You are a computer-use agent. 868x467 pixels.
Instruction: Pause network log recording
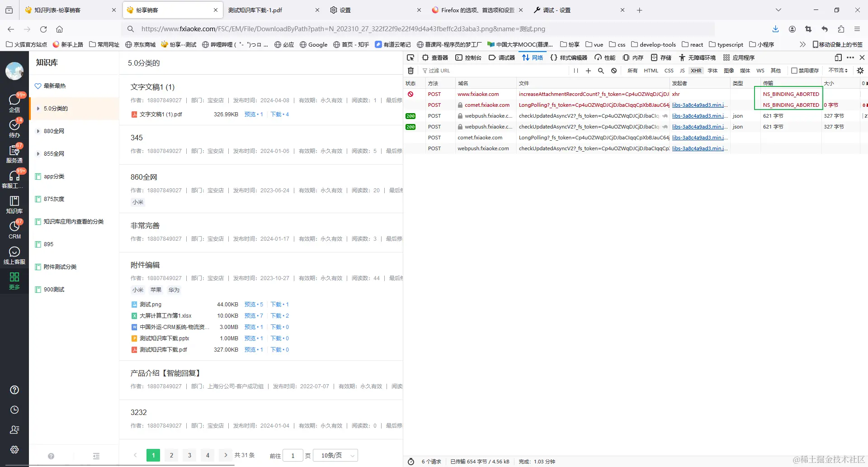(576, 71)
